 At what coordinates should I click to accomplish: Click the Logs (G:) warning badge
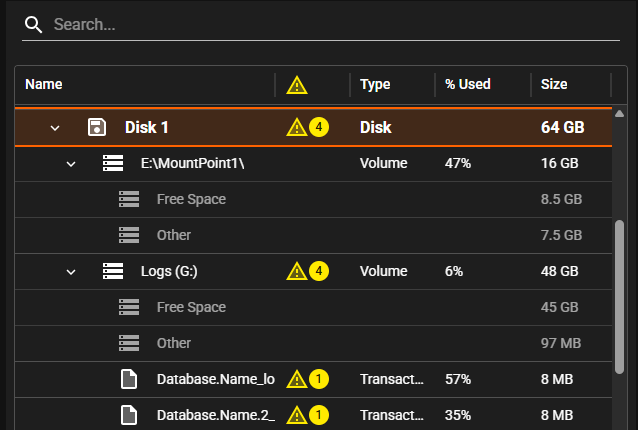307,271
